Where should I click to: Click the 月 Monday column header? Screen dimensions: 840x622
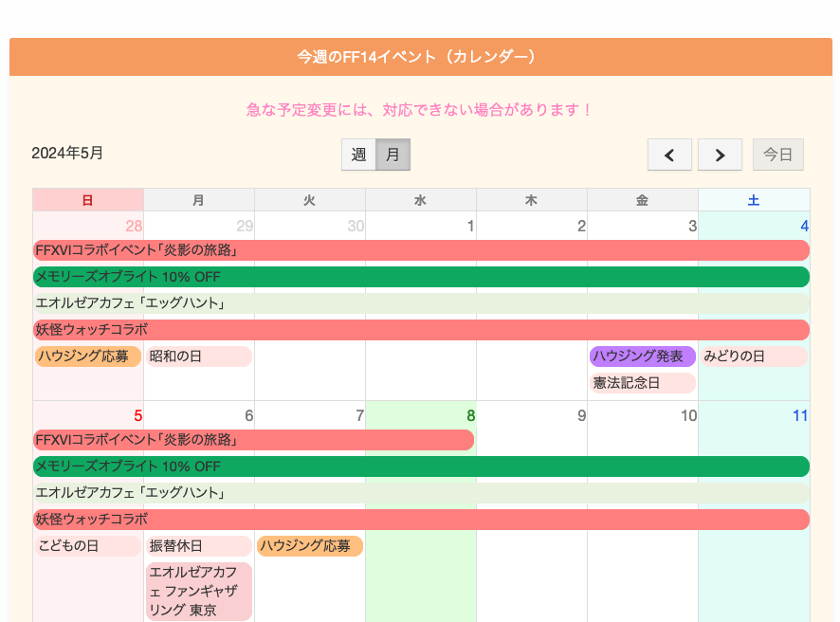click(199, 200)
